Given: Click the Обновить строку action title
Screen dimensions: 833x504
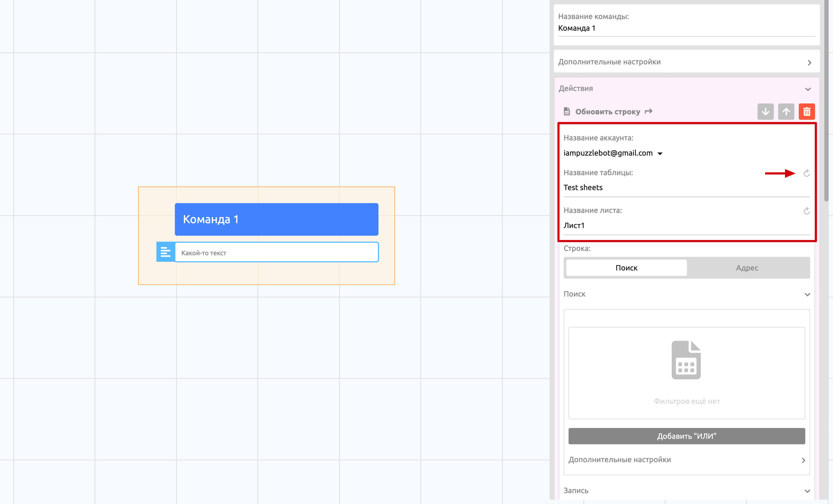Looking at the screenshot, I should tap(607, 112).
